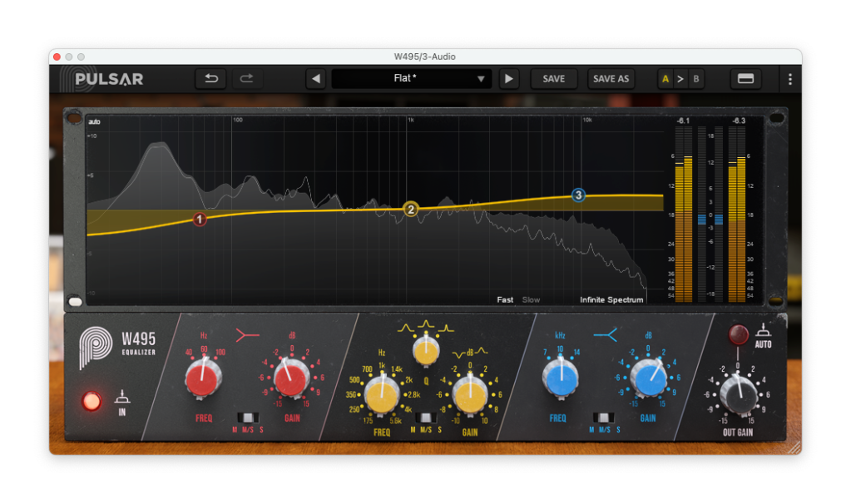Toggle high shelf shape icon in blue band
The height and width of the screenshot is (504, 851).
(605, 335)
